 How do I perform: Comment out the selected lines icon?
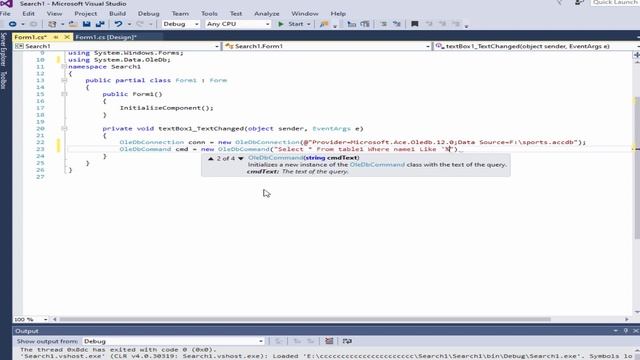pyautogui.click(x=383, y=24)
